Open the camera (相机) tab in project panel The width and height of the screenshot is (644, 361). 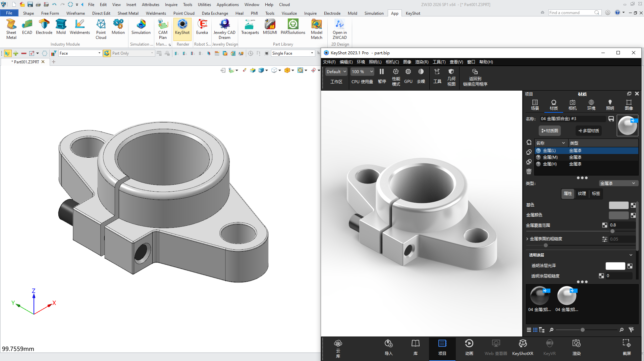point(573,105)
